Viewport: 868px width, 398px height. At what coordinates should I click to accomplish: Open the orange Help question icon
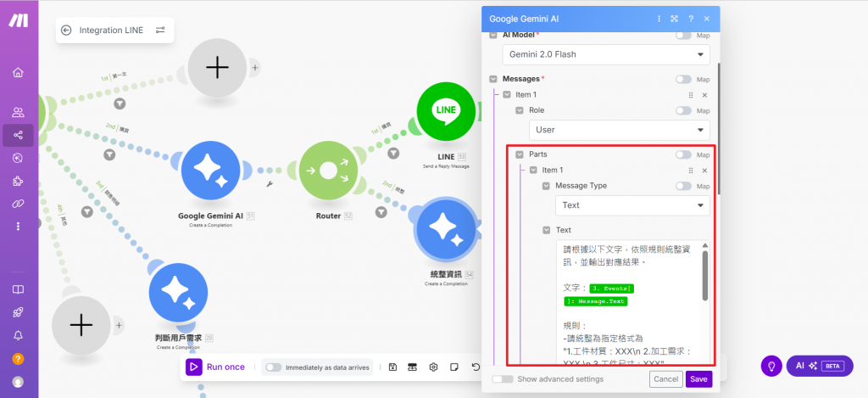[x=18, y=359]
